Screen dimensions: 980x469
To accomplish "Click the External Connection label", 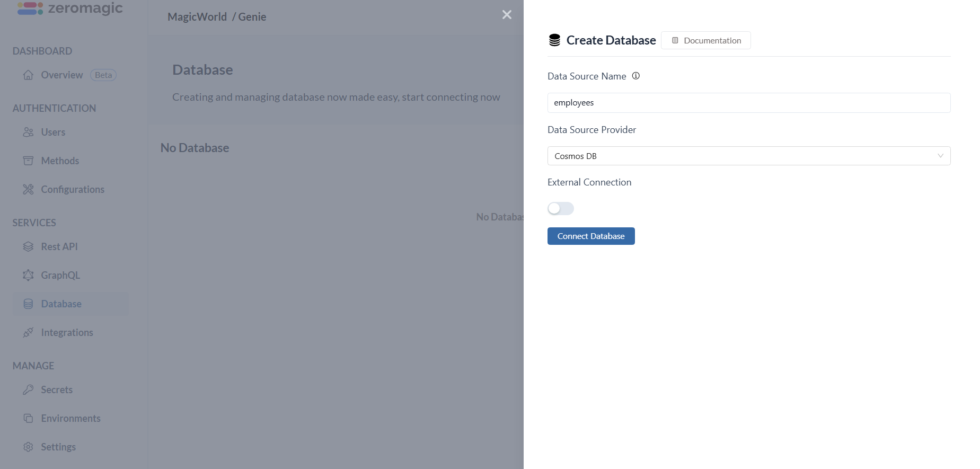I will tap(589, 182).
